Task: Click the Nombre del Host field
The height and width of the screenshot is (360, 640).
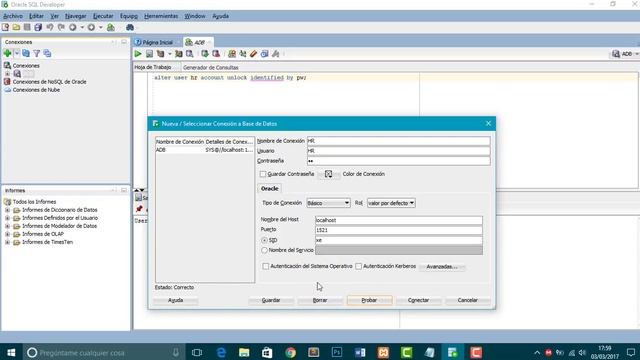Action: coord(398,220)
